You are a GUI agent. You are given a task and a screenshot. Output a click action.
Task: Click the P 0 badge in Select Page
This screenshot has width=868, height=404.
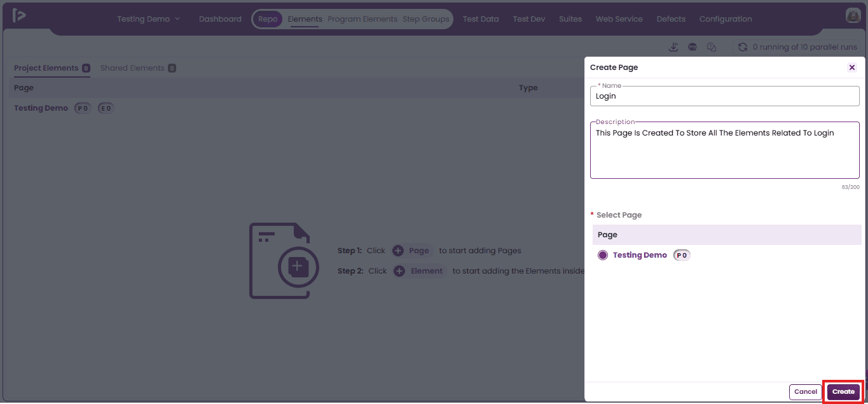pyautogui.click(x=682, y=255)
